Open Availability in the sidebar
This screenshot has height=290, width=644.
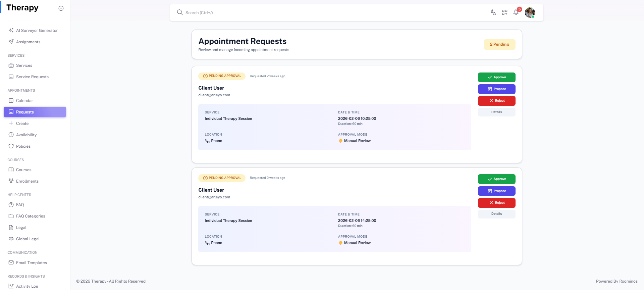coord(26,135)
